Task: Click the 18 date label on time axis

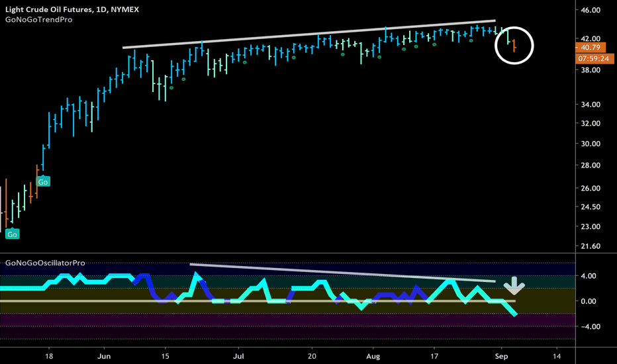Action: tap(49, 356)
